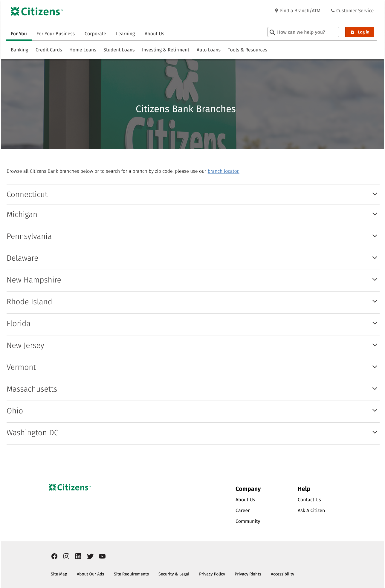Image resolution: width=385 pixels, height=588 pixels.
Task: Open the Investing & Retirment menu
Action: tap(166, 50)
